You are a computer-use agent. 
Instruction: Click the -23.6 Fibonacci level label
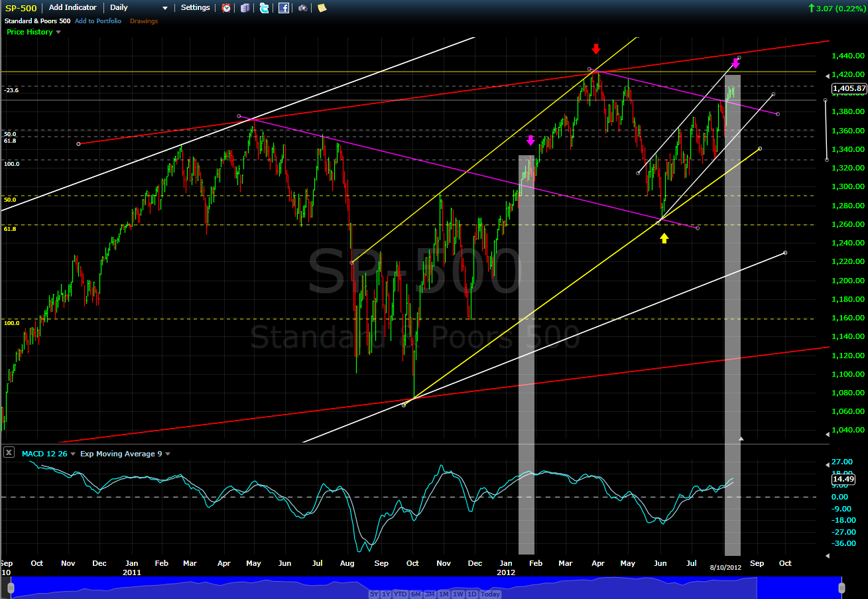point(11,90)
